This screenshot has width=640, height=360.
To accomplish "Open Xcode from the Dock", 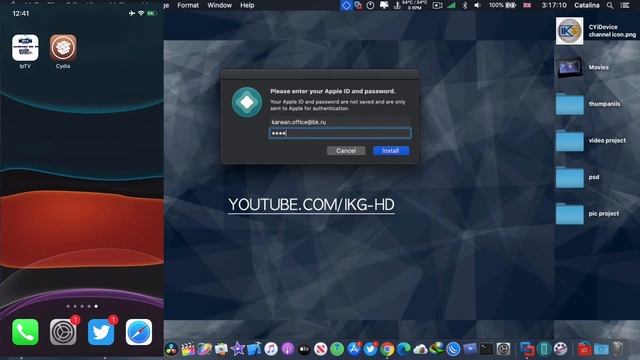I will pos(254,349).
